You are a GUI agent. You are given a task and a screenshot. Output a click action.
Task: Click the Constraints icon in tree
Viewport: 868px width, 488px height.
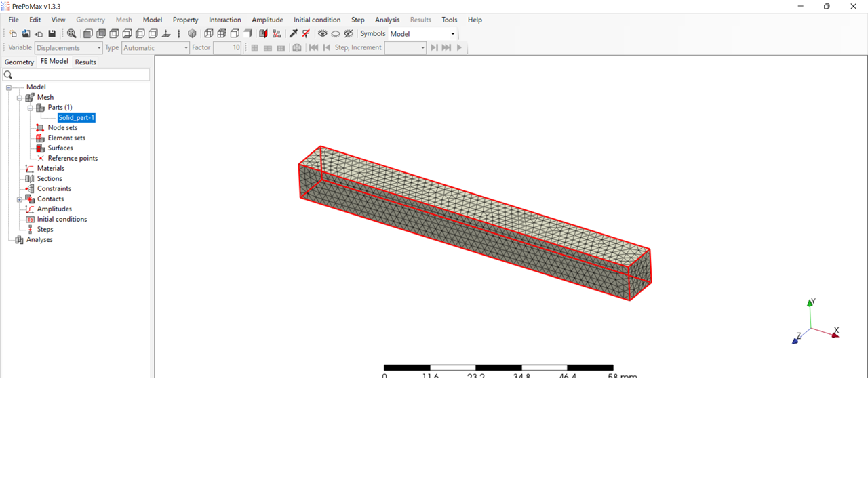point(30,188)
